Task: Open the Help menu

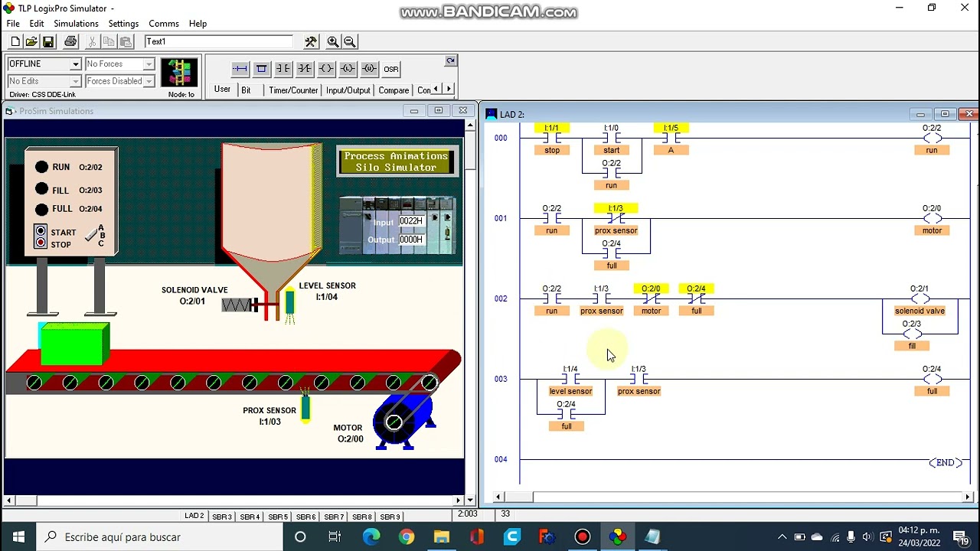Action: pyautogui.click(x=198, y=24)
